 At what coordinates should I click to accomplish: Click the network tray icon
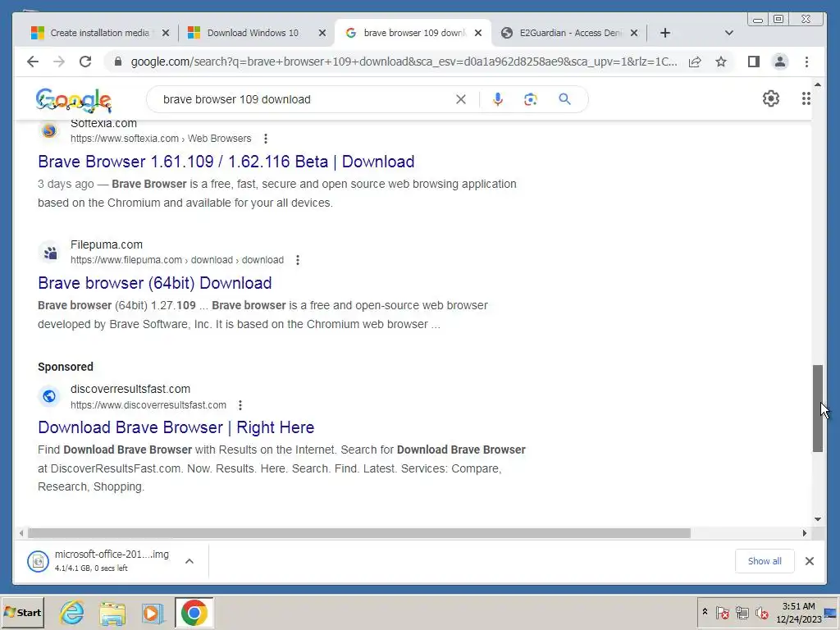pos(742,612)
